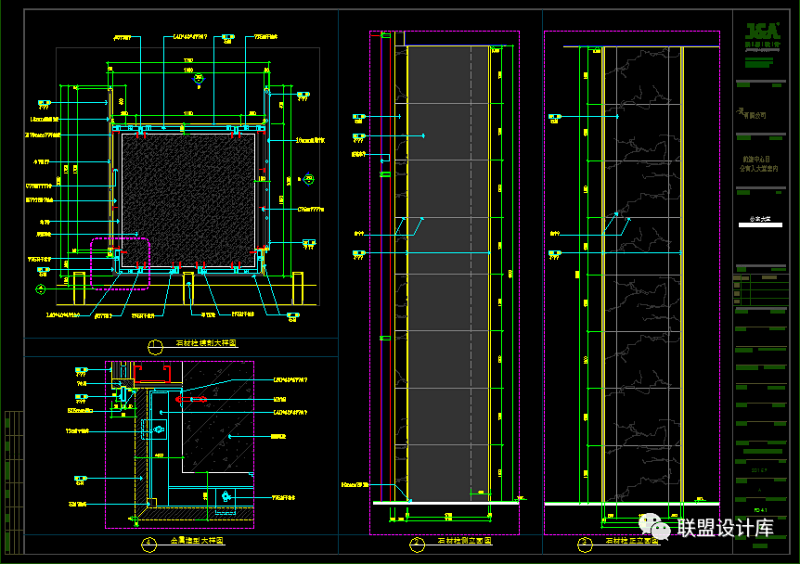Click the underlined title below top-left section drawing
The height and width of the screenshot is (564, 800).
[205, 343]
